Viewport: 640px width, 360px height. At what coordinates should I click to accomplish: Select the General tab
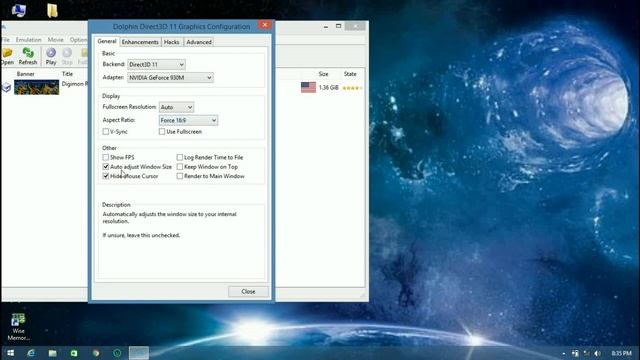click(107, 41)
